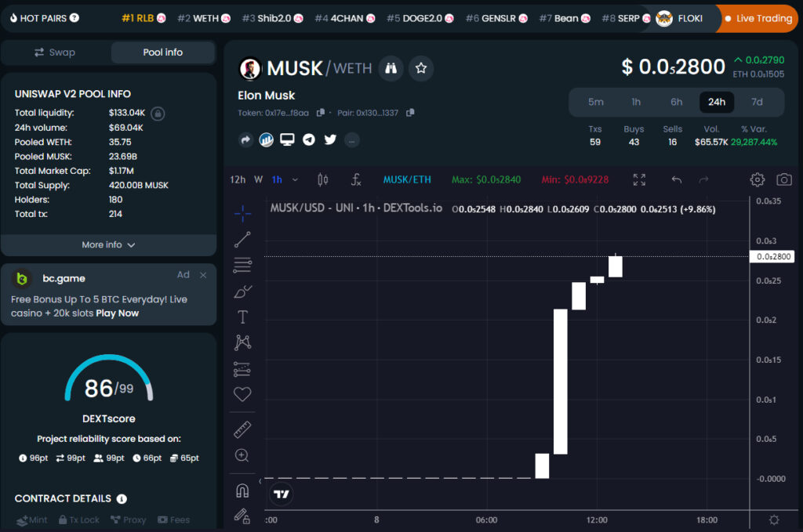Expand the More info section
Screen dimensions: 803x532
coord(109,244)
